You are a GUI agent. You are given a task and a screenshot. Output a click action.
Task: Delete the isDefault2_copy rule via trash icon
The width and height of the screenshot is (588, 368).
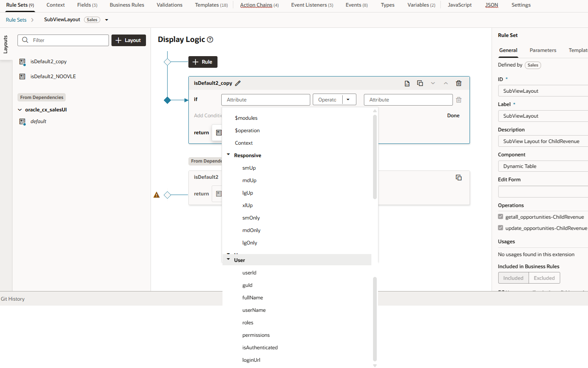point(459,83)
